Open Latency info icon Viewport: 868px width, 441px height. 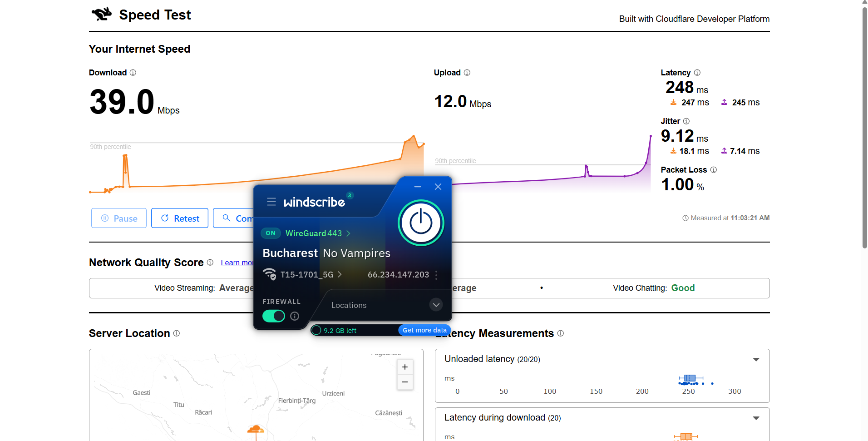[697, 73]
